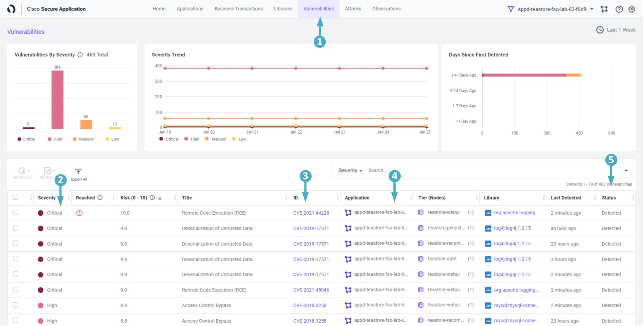Toggle the select-all checkbox in table header

tap(16, 197)
